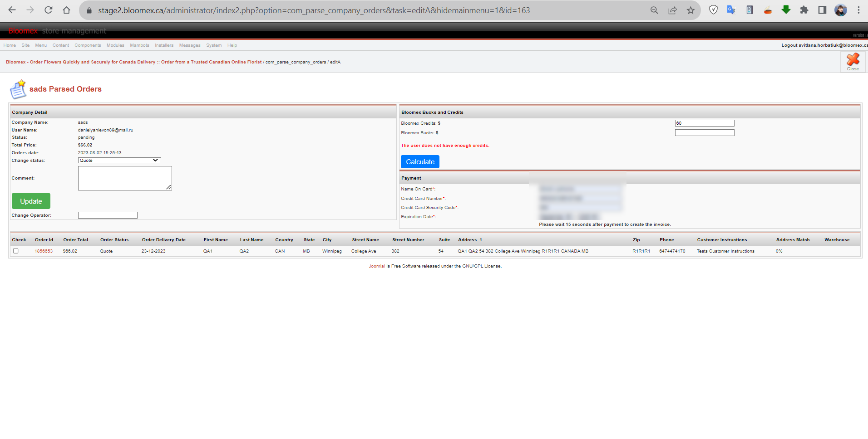Click the red X Close icon
Viewport: 868px width, 439px height.
pos(853,62)
